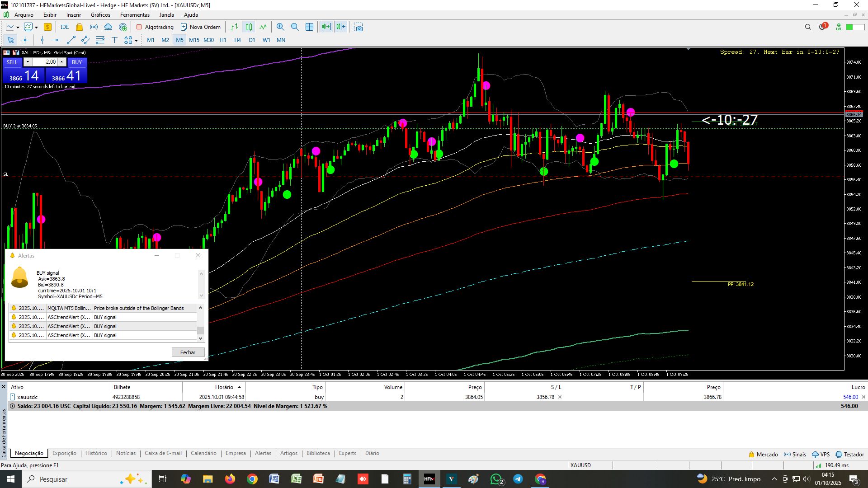Screen dimensions: 868x488
Task: Select the text label tool
Action: pos(114,40)
